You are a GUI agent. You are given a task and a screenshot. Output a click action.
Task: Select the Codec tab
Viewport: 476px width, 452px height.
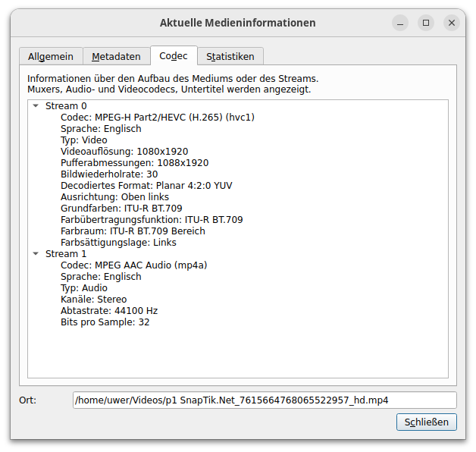pyautogui.click(x=174, y=55)
